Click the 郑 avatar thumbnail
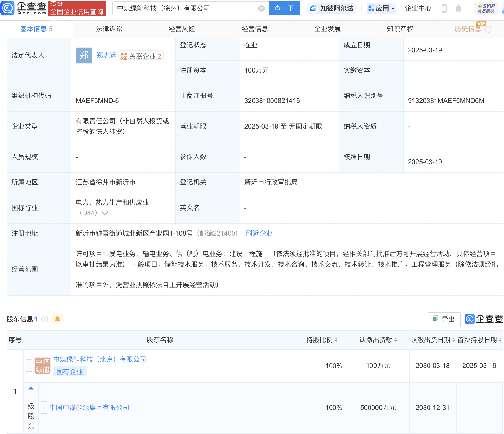 pos(84,55)
